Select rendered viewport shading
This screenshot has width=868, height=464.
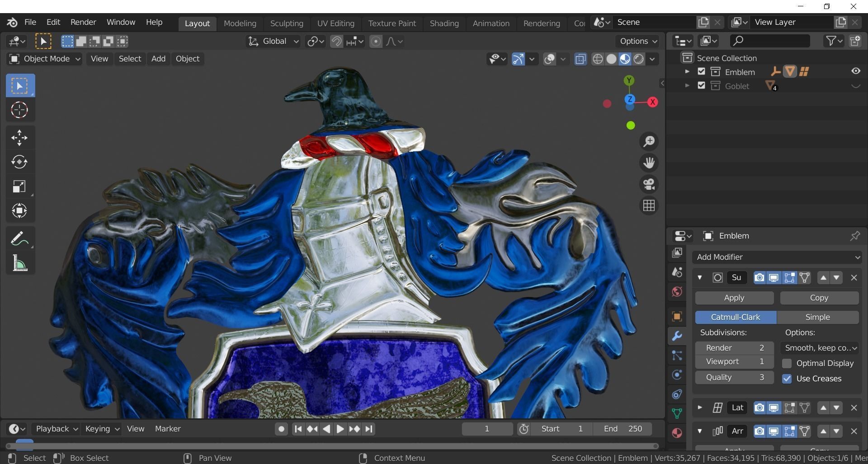tap(638, 59)
